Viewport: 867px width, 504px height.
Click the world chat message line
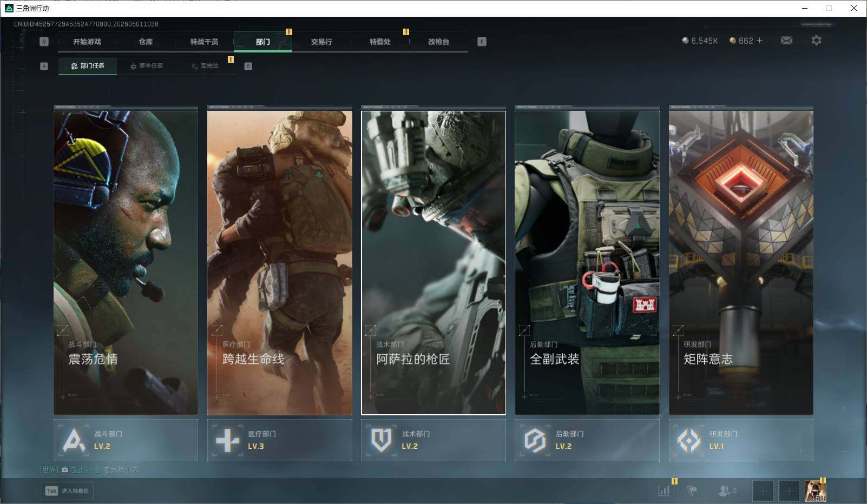pyautogui.click(x=89, y=469)
